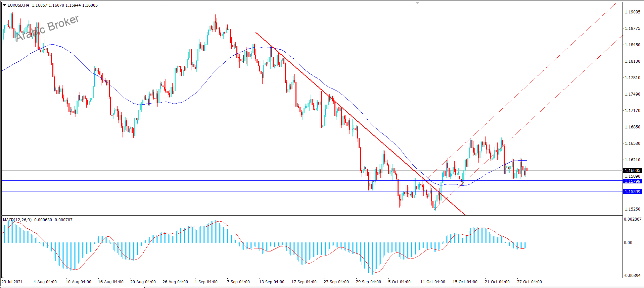644x288 pixels.
Task: Click the 1.19095 price scale label
Action: [x=632, y=12]
